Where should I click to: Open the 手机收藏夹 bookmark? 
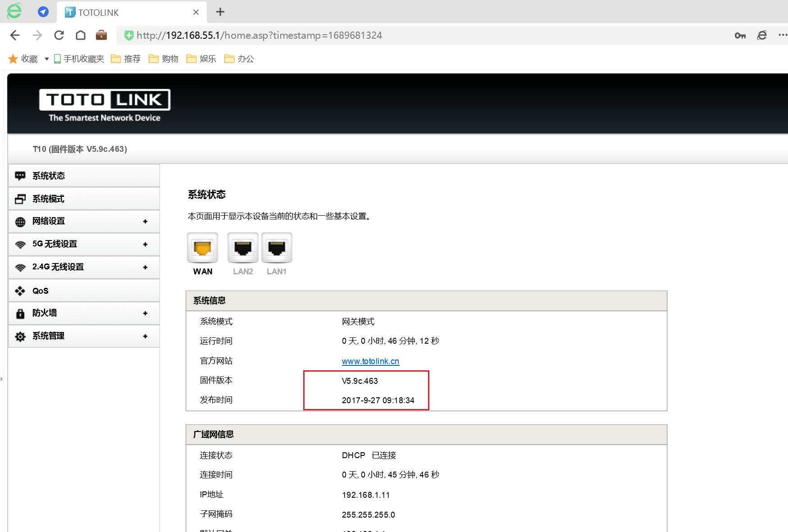(79, 59)
